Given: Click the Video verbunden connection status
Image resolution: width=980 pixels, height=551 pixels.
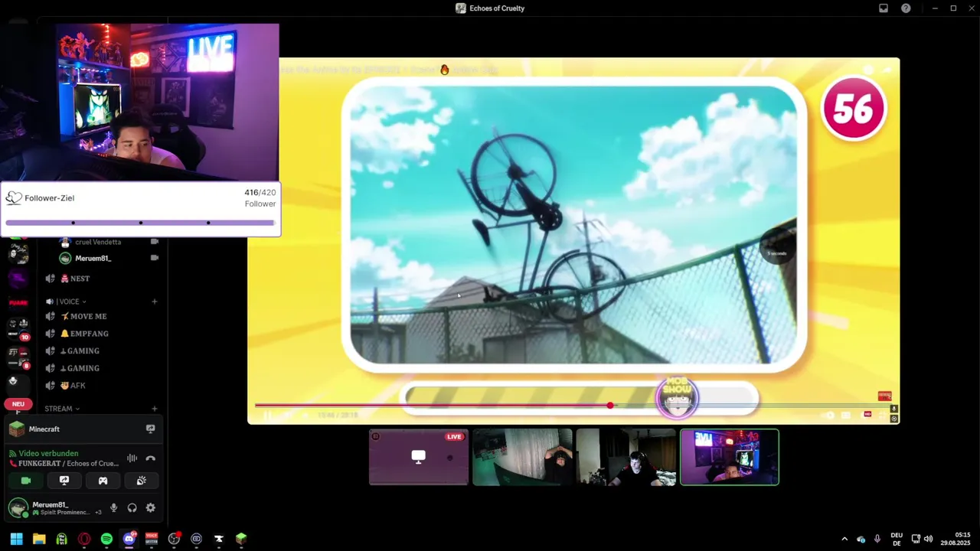Looking at the screenshot, I should coord(48,453).
